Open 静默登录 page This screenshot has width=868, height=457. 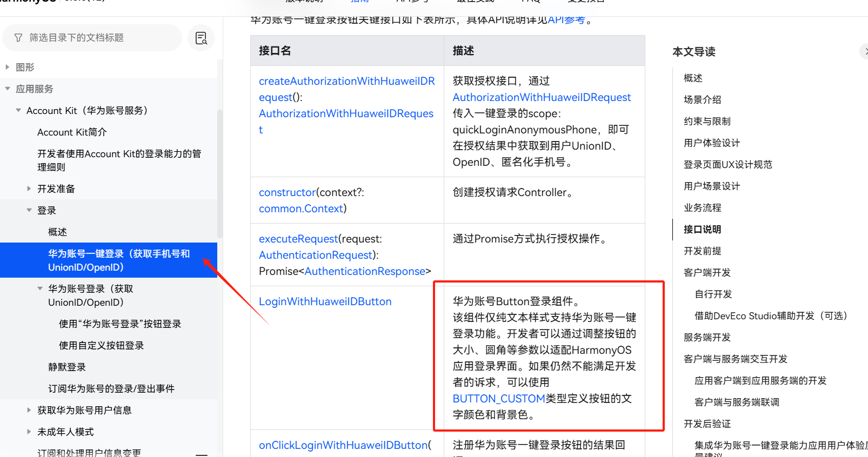pyautogui.click(x=67, y=367)
